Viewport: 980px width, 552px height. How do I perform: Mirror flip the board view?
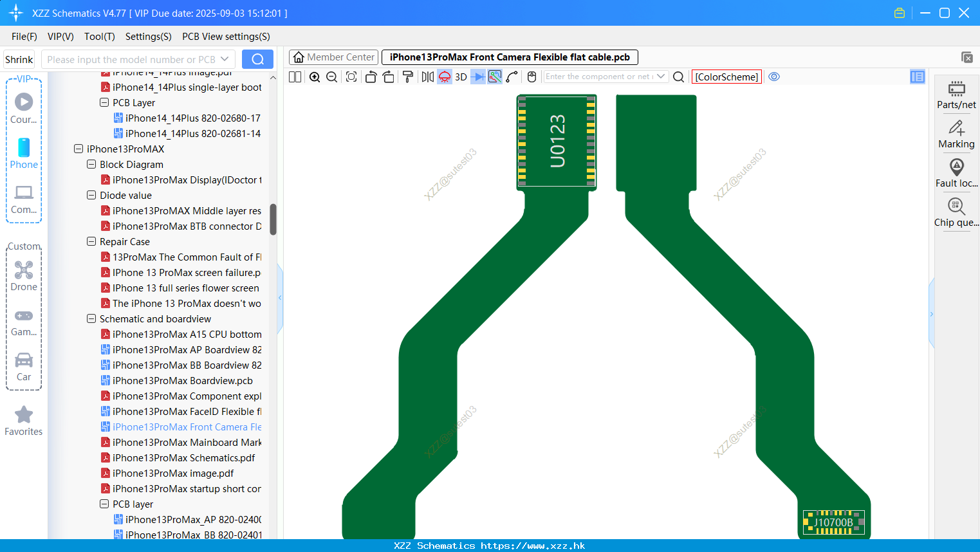(427, 77)
